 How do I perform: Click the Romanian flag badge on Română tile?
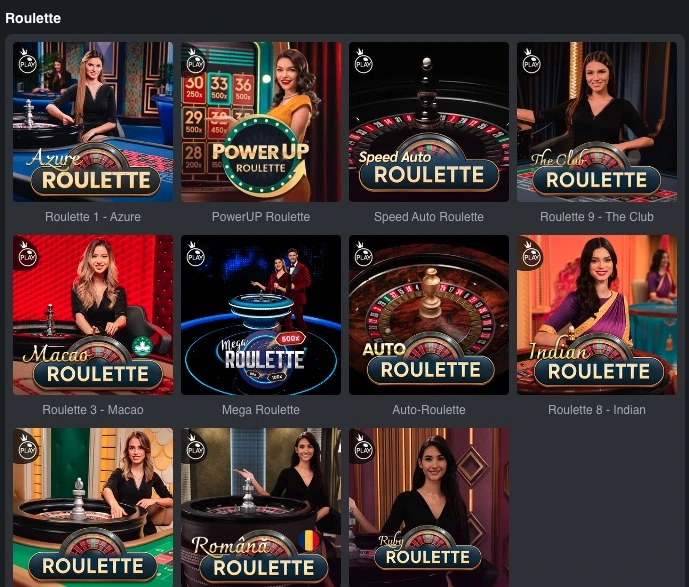[309, 540]
